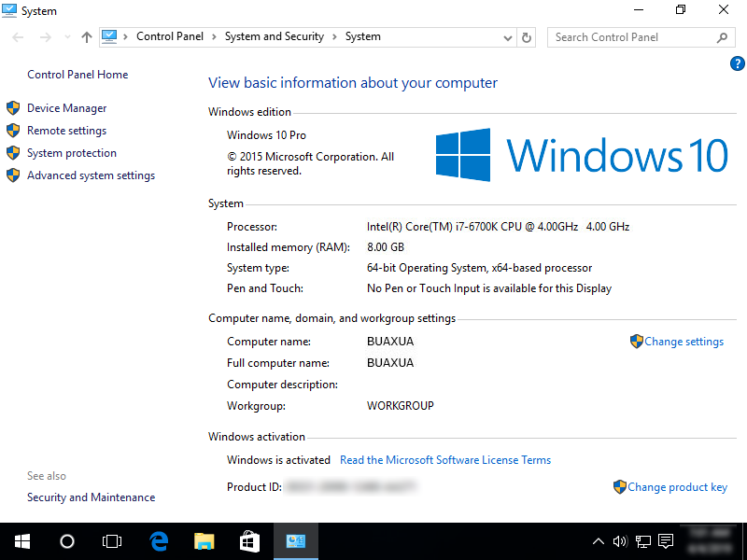Open Task View on the taskbar
The image size is (747, 560).
(112, 541)
